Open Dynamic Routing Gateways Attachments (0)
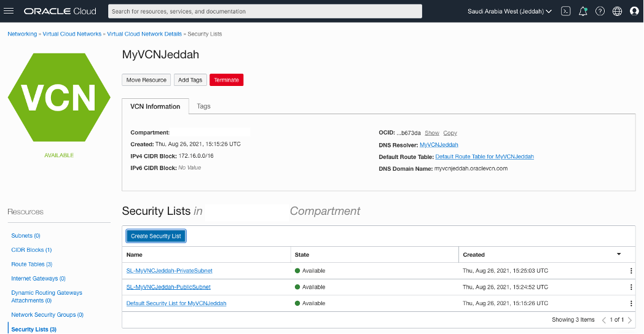Viewport: 644px width, 334px height. [47, 297]
